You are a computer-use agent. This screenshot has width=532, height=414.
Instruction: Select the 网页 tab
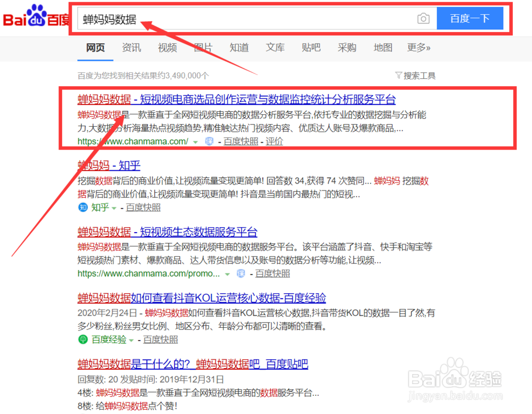95,47
